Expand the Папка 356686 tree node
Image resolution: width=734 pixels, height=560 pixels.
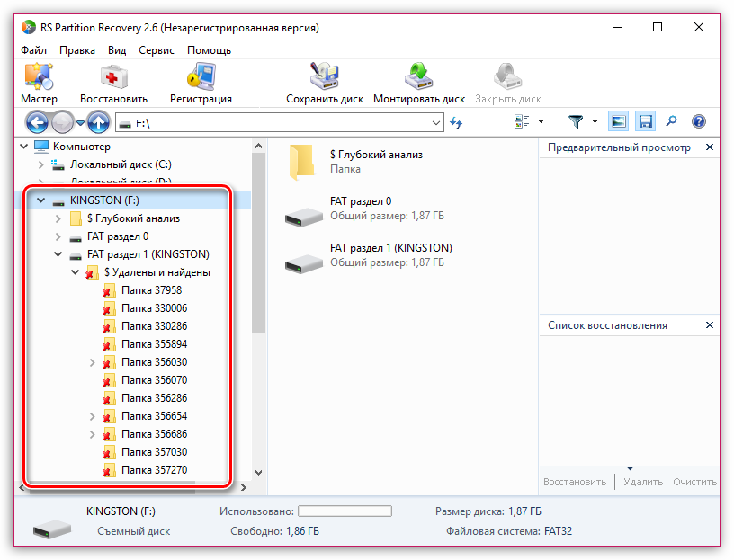[x=93, y=435]
